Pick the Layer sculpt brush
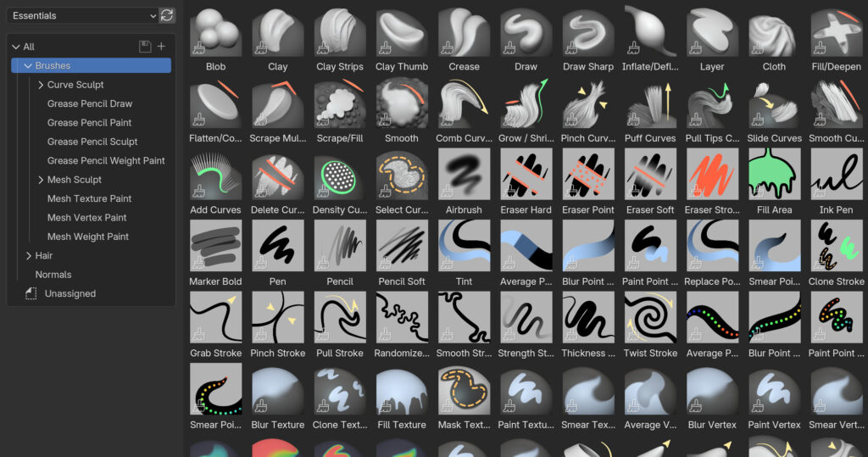 (x=712, y=31)
